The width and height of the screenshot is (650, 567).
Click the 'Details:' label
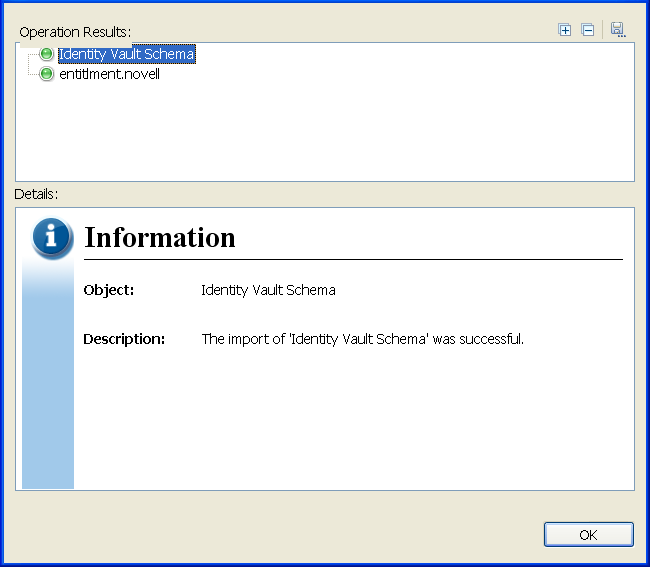point(36,194)
